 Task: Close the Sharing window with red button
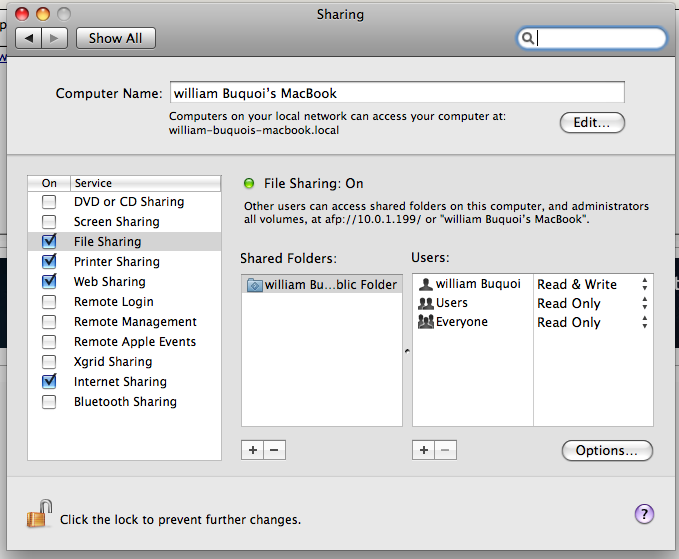pyautogui.click(x=22, y=14)
